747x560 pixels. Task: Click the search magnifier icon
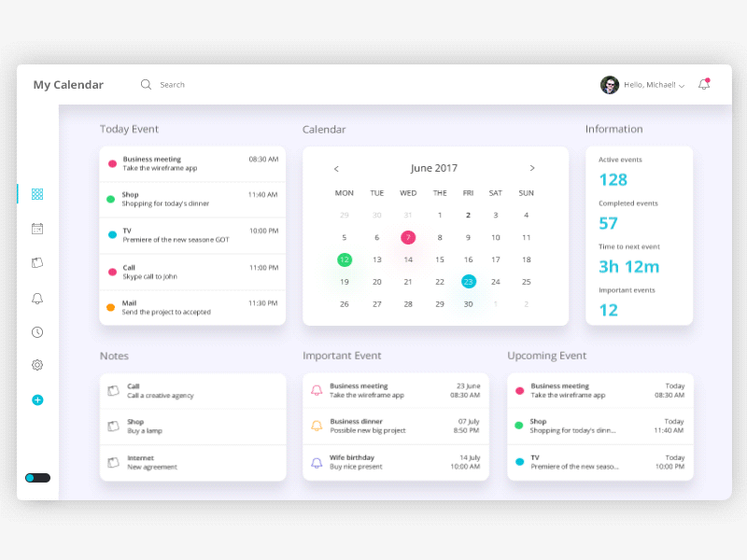147,84
